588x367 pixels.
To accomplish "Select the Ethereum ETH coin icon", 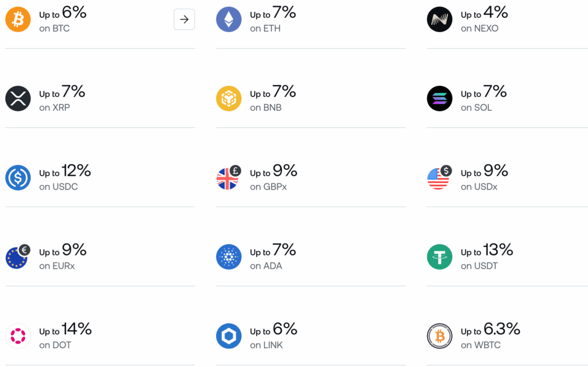I will [229, 20].
